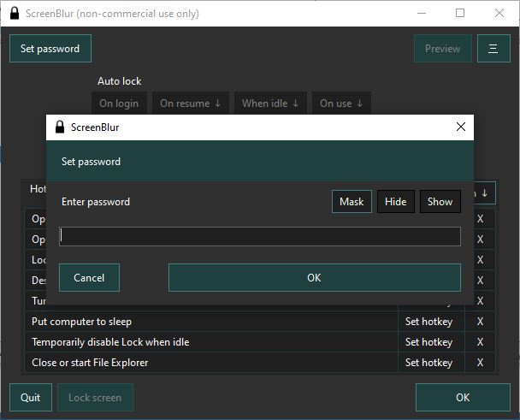Viewport: 520px width, 420px height.
Task: Expand the When idle dropdown
Action: [x=270, y=104]
